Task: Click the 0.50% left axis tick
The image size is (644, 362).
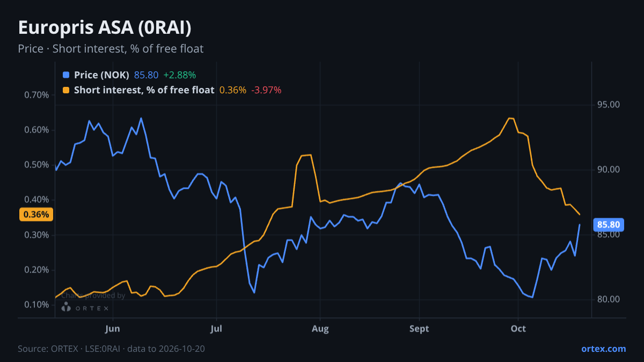Action: click(37, 165)
